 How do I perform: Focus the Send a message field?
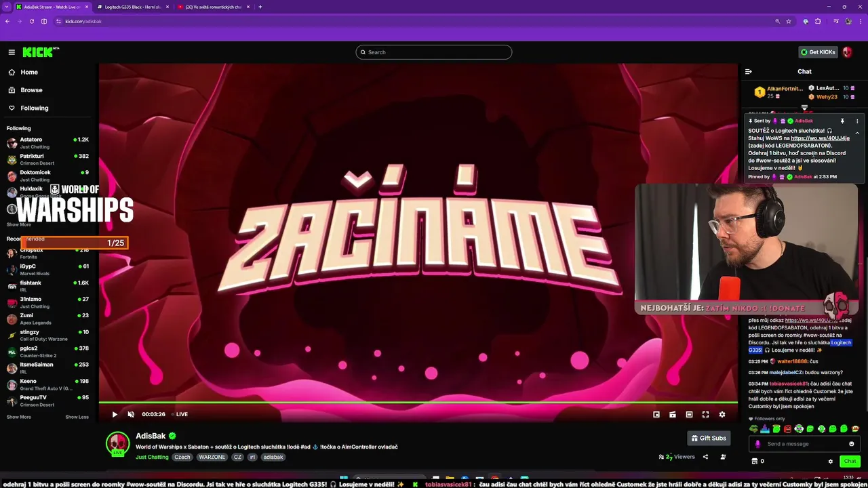pos(805,444)
